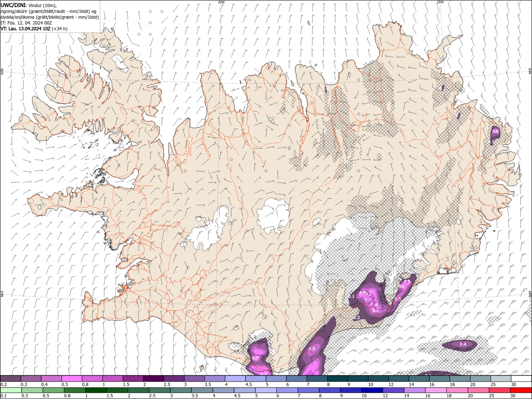
Task: Click the 'IT: Fös. 12. 04. 2024 00Z' line
Action: (26, 23)
